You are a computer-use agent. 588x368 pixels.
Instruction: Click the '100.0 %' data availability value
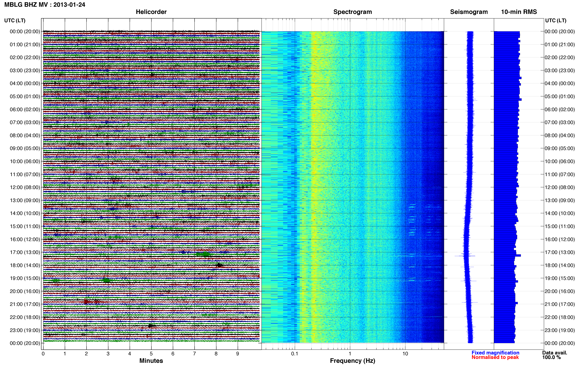point(552,357)
